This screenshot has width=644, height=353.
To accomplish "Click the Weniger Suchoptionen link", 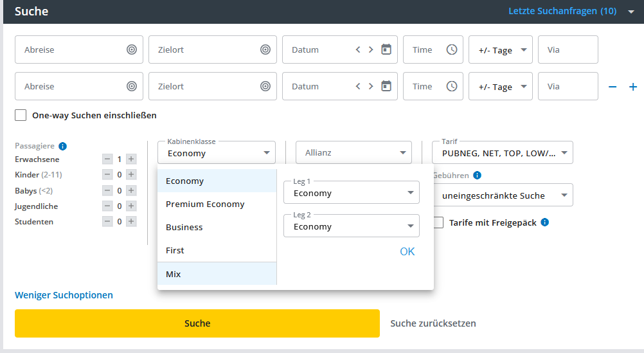I will 64,295.
